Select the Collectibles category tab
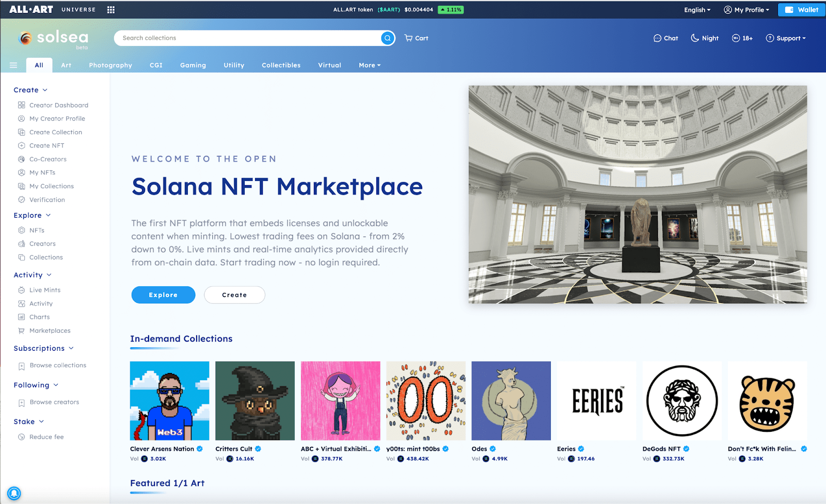 281,65
